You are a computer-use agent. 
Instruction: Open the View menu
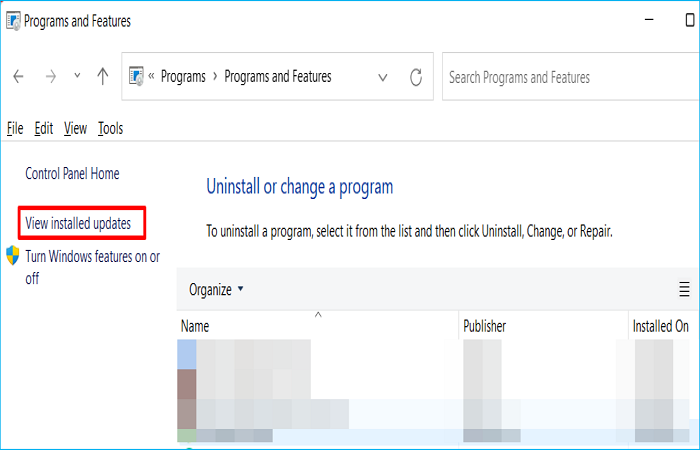pos(75,129)
